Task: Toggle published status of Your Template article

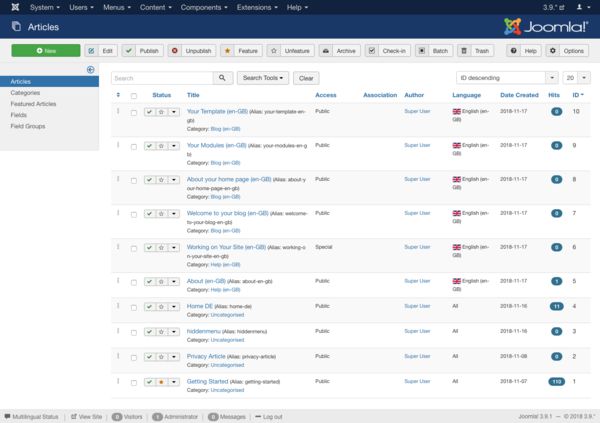Action: (x=150, y=112)
